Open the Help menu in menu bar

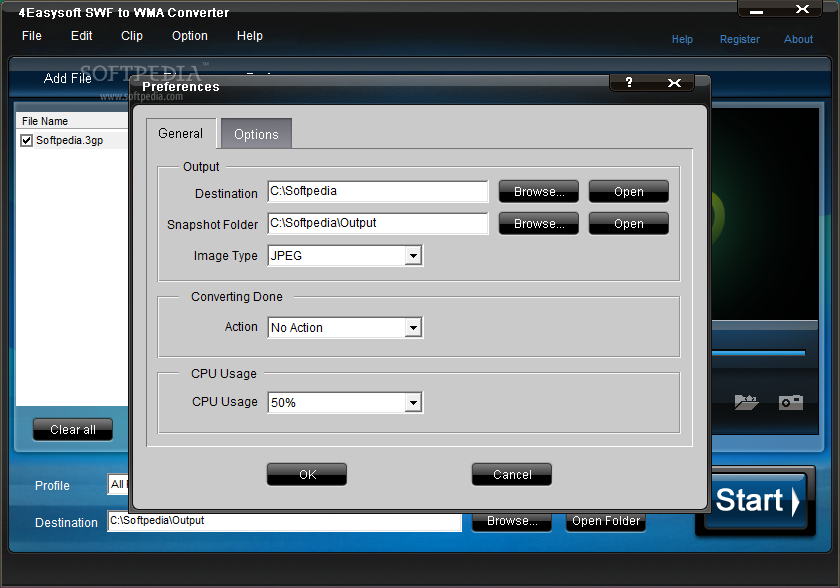coord(250,36)
